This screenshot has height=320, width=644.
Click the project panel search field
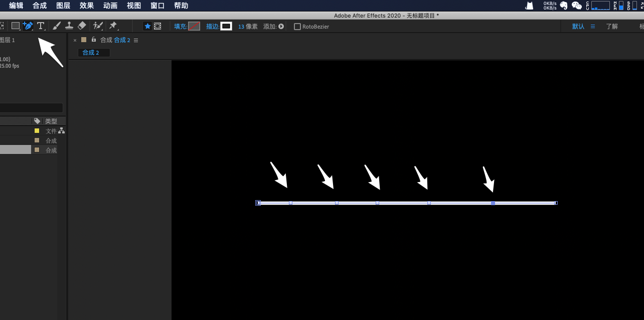(x=31, y=108)
